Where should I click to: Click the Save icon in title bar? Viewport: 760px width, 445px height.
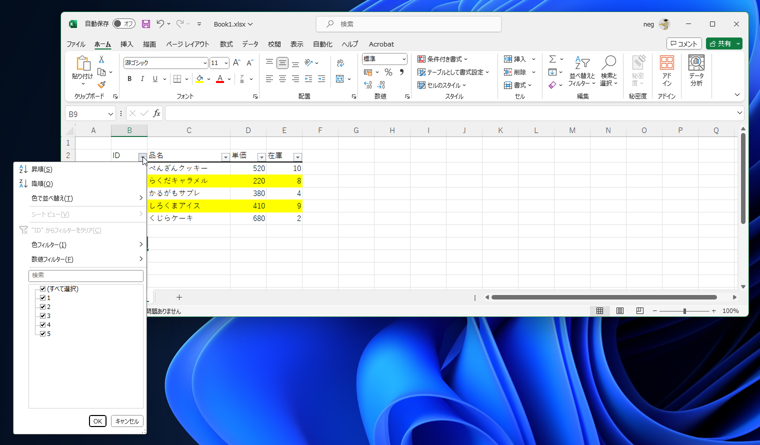coord(146,24)
